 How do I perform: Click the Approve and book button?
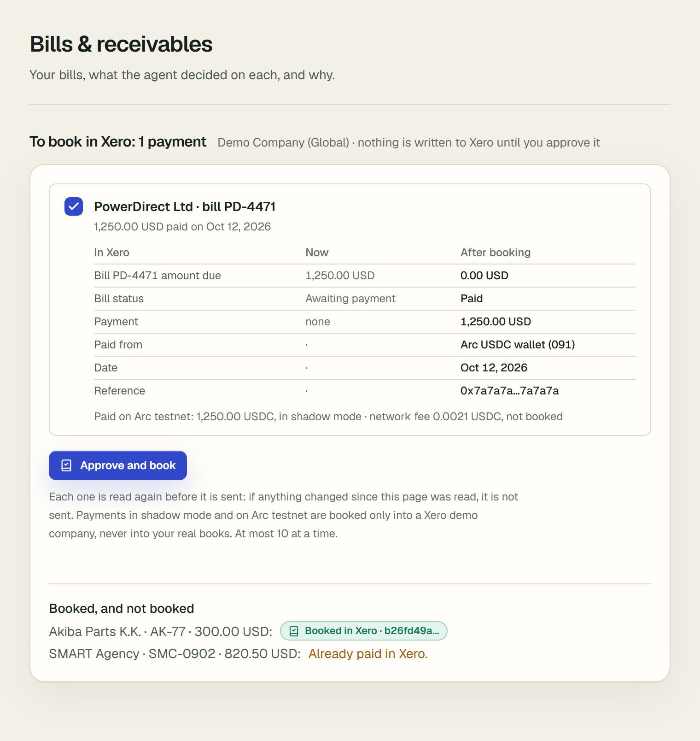pos(118,465)
